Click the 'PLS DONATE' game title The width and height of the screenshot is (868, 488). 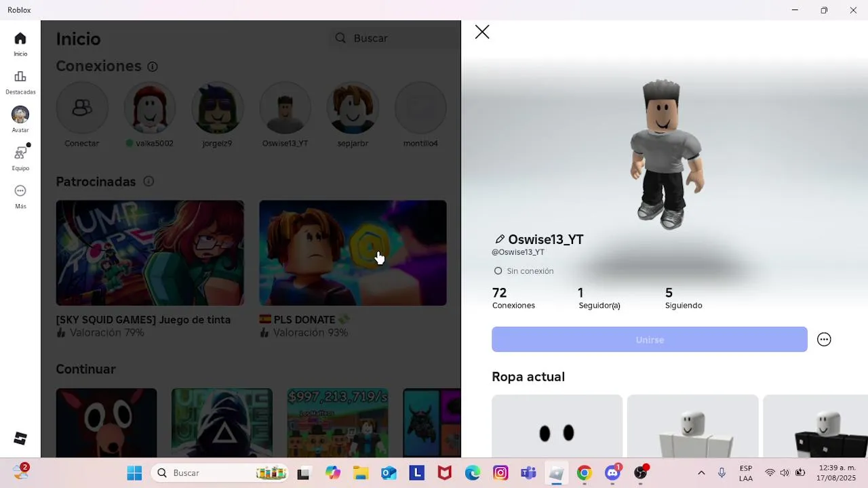point(304,320)
